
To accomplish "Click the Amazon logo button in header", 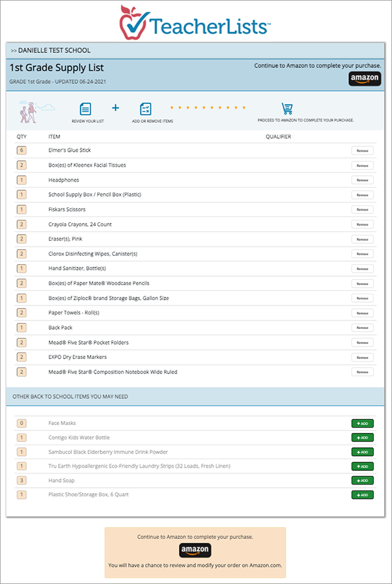I will click(365, 78).
